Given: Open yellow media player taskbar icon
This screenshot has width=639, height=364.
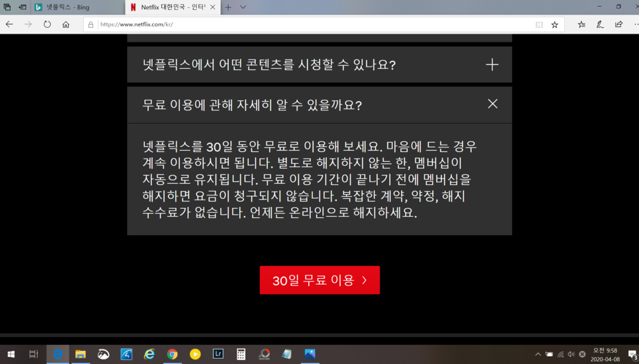Looking at the screenshot, I should (195, 354).
